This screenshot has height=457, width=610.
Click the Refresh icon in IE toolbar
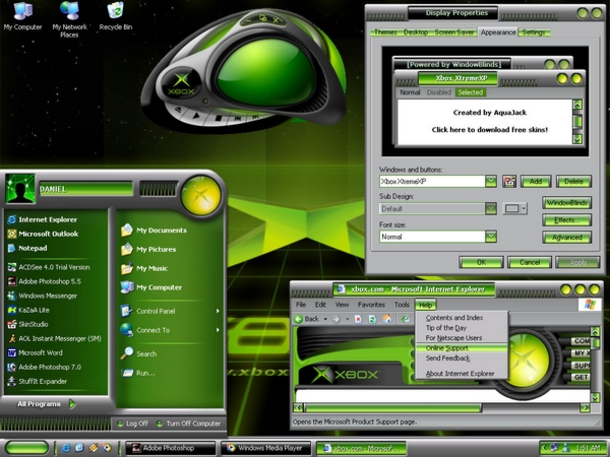[x=372, y=319]
